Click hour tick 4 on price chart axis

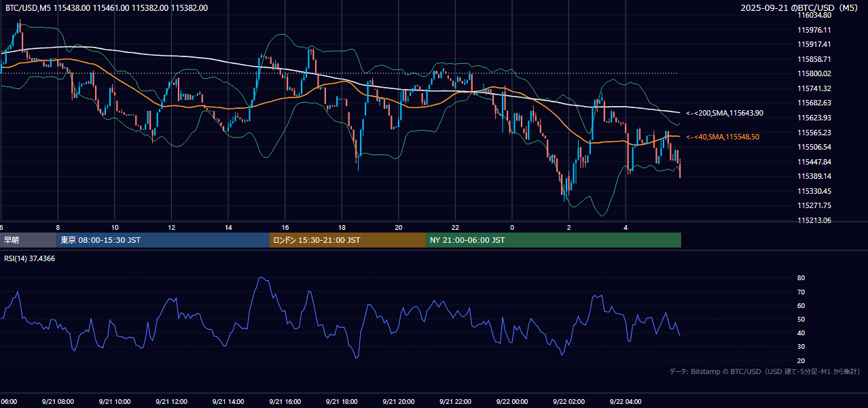coord(626,227)
